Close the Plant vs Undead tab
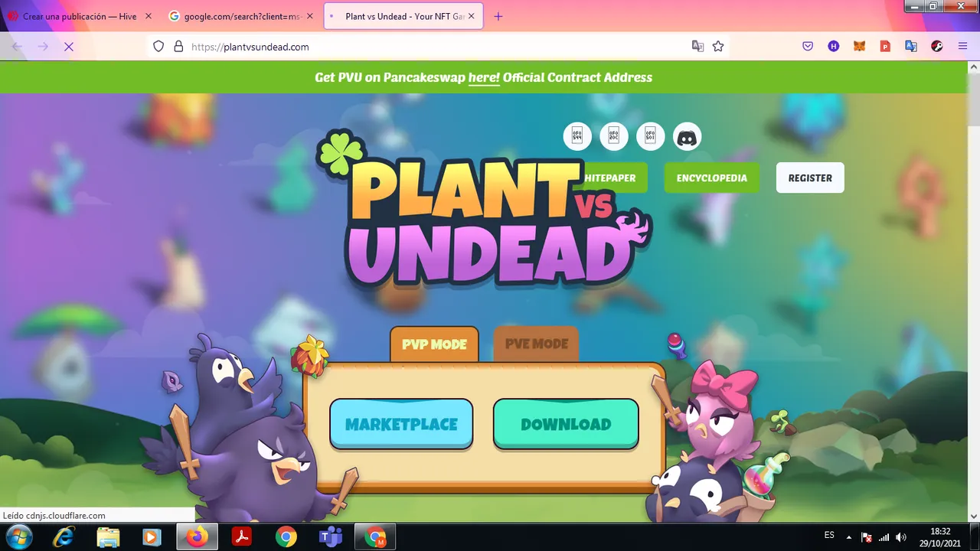 [x=472, y=16]
